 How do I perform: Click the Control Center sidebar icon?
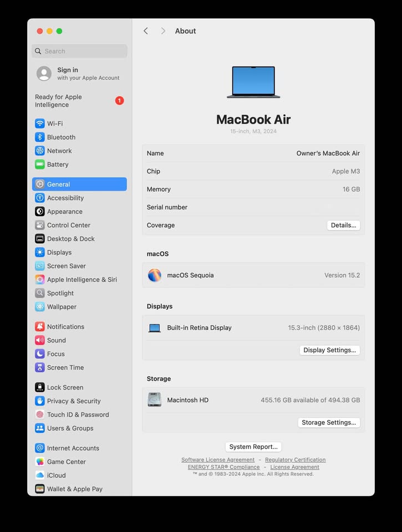point(40,225)
